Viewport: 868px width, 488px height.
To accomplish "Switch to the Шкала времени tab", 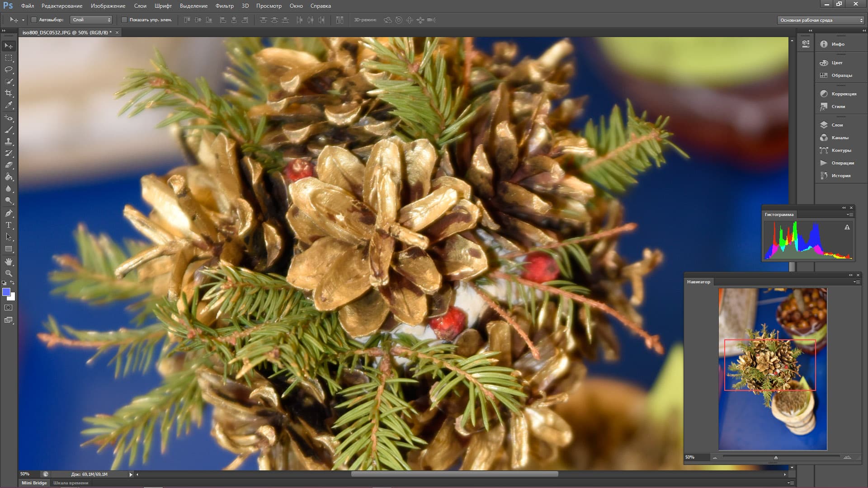I will (71, 483).
